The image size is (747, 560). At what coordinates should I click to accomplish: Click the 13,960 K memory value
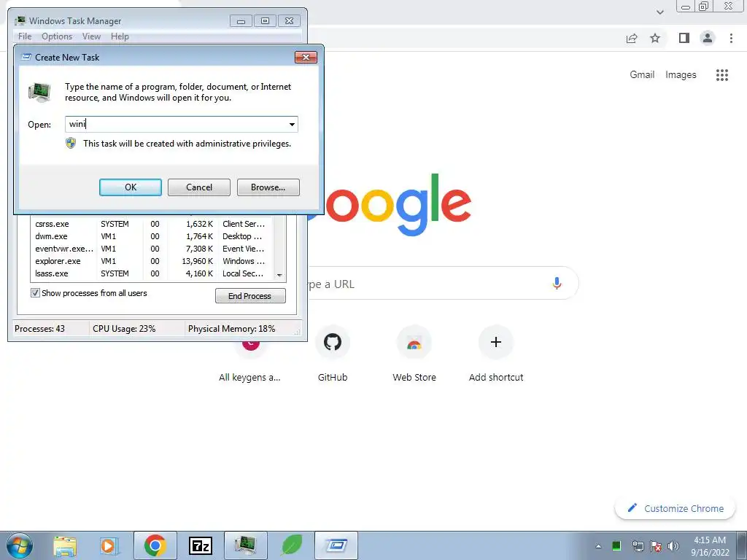[x=197, y=261]
